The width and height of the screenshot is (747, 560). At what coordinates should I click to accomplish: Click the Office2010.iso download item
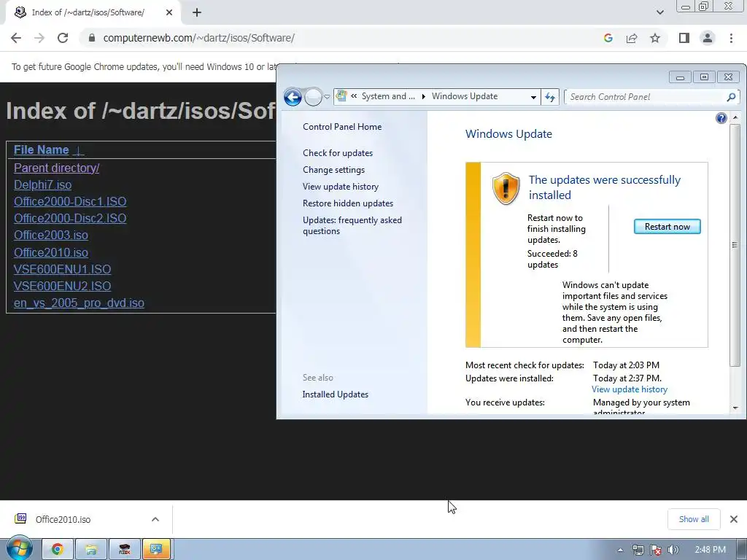pos(63,519)
